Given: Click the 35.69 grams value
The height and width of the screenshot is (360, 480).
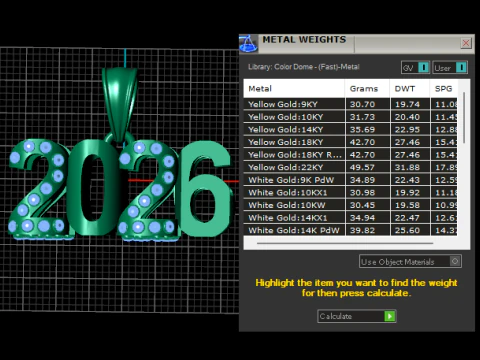Looking at the screenshot, I should point(362,130).
